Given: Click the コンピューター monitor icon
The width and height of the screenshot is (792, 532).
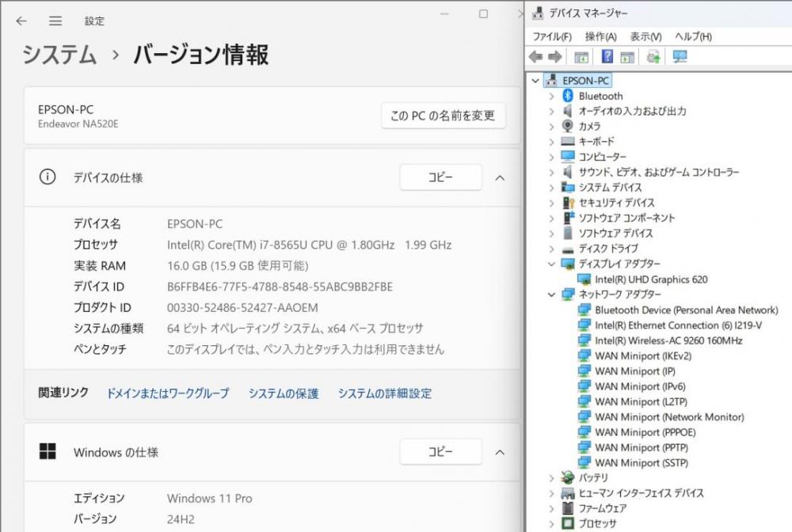Looking at the screenshot, I should (x=568, y=157).
